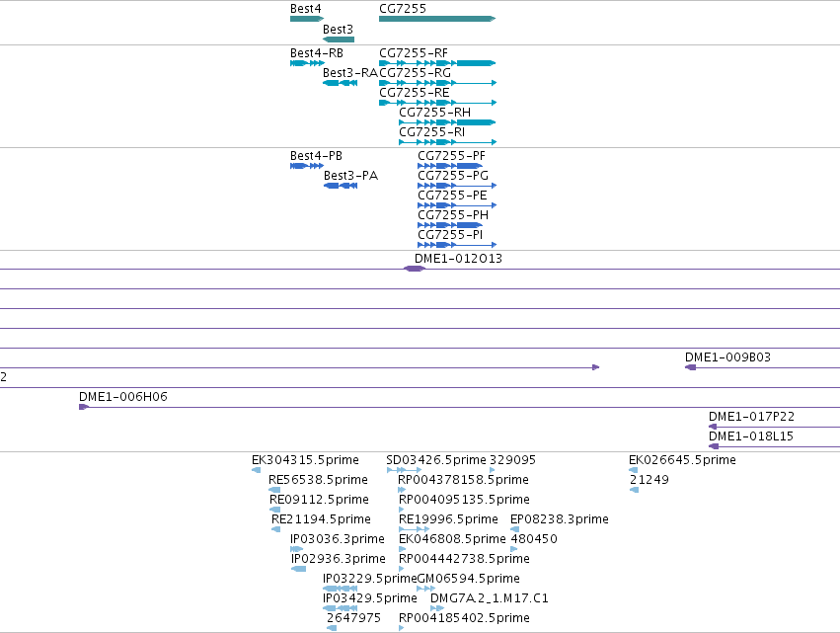The height and width of the screenshot is (633, 840).
Task: Click EST EK046808.5prime
Action: (453, 539)
